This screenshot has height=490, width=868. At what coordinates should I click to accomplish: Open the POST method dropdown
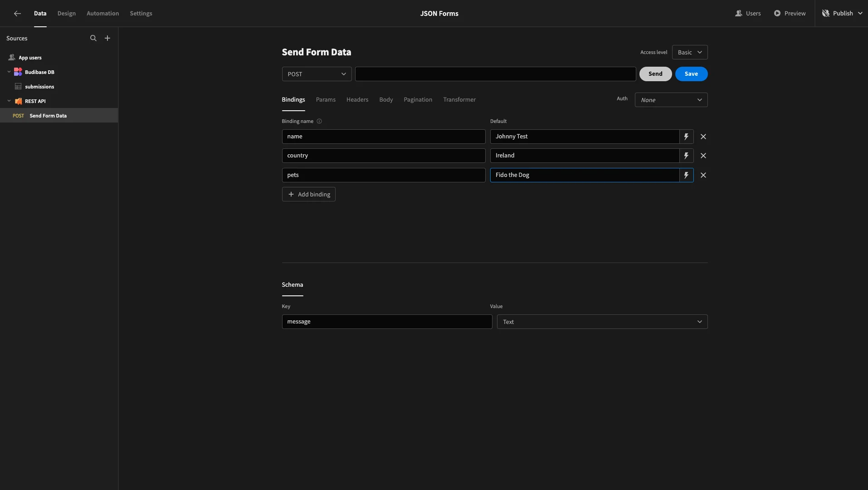tap(317, 74)
